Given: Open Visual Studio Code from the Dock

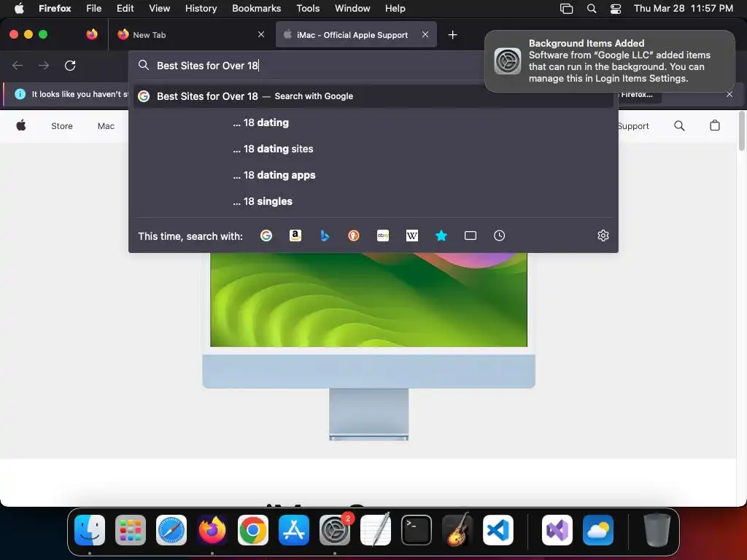Looking at the screenshot, I should tap(498, 530).
